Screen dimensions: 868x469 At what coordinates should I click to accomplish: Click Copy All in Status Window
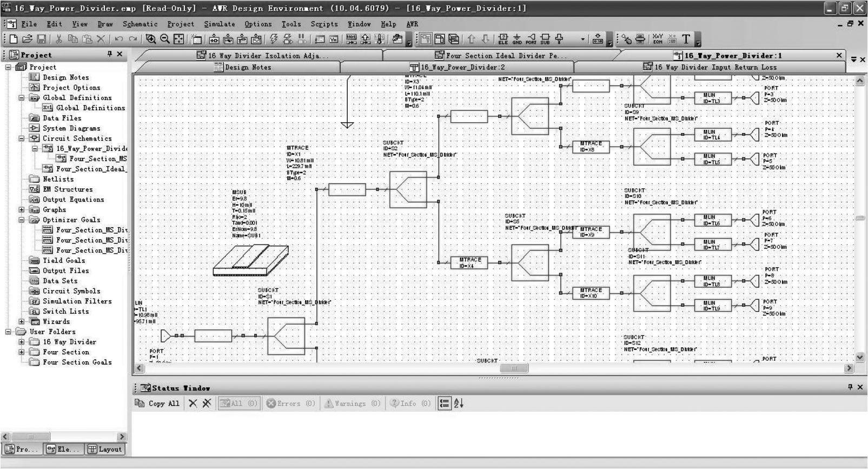(x=157, y=404)
